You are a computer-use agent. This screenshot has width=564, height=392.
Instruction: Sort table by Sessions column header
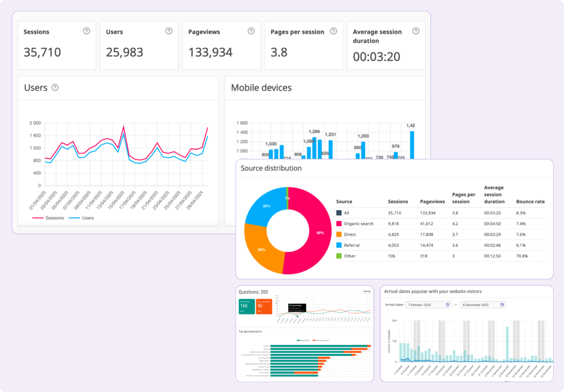tap(398, 201)
